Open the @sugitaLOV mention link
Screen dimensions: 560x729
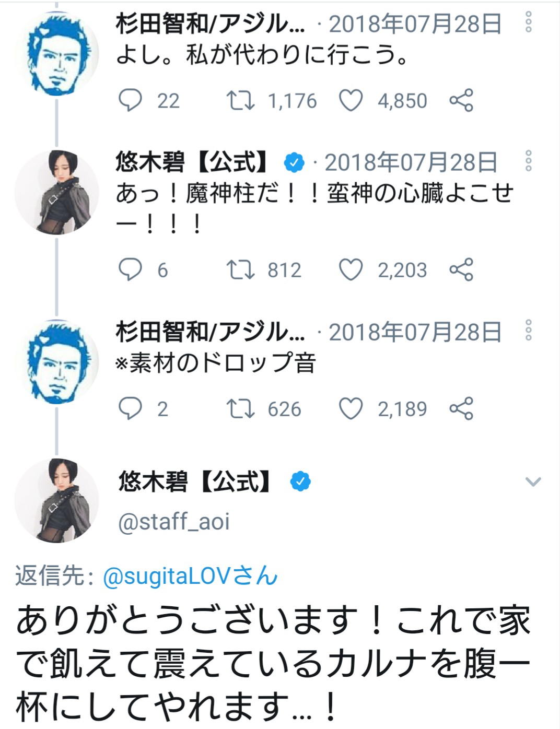(190, 576)
